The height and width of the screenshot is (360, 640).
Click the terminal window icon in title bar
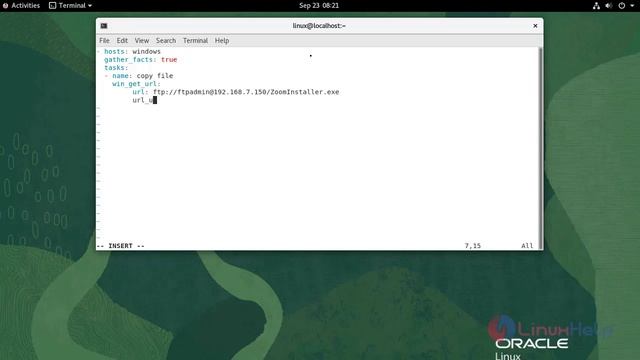104,26
